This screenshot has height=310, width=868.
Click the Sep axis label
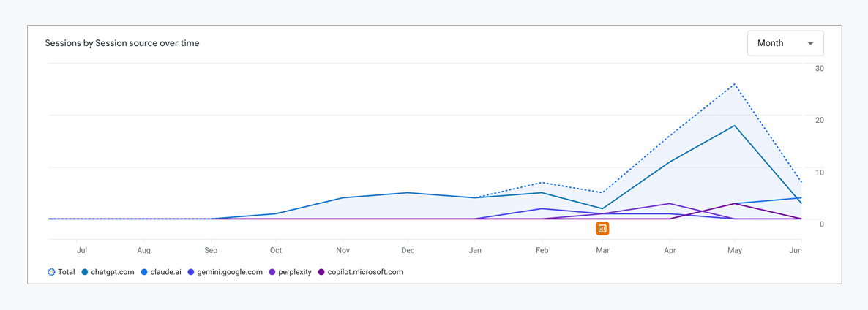[x=210, y=250]
